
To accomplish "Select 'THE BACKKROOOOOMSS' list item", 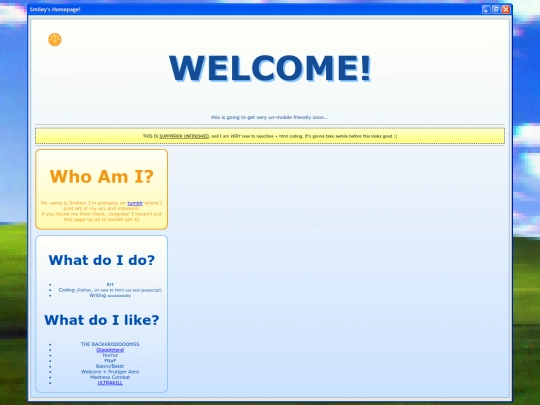I will (x=110, y=344).
